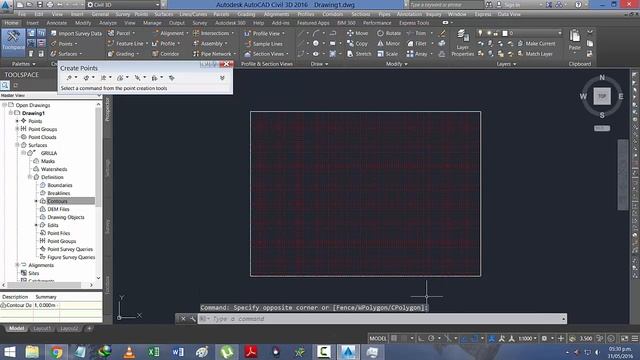Screen dimensions: 640x360
Task: Click the command line close X icon
Action: click(183, 319)
